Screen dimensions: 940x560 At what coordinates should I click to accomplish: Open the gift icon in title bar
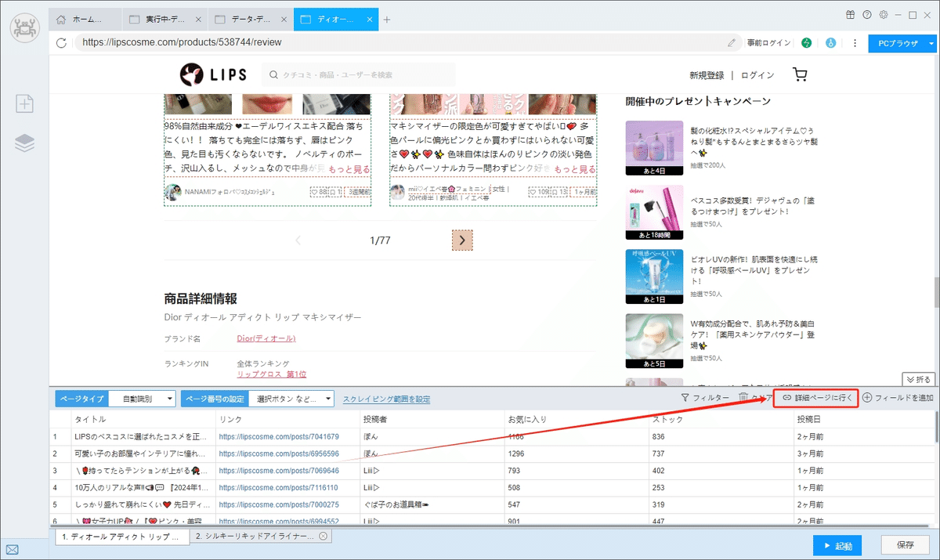coord(851,15)
